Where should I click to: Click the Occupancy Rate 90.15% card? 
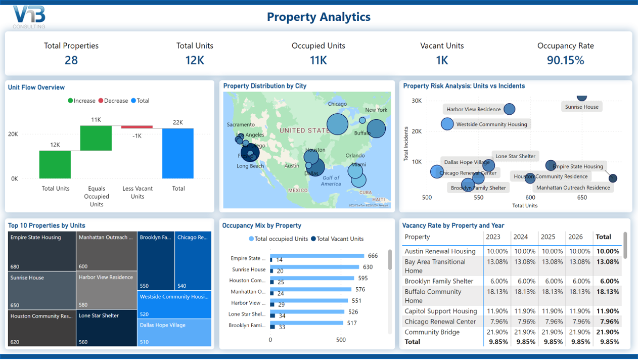pyautogui.click(x=565, y=54)
